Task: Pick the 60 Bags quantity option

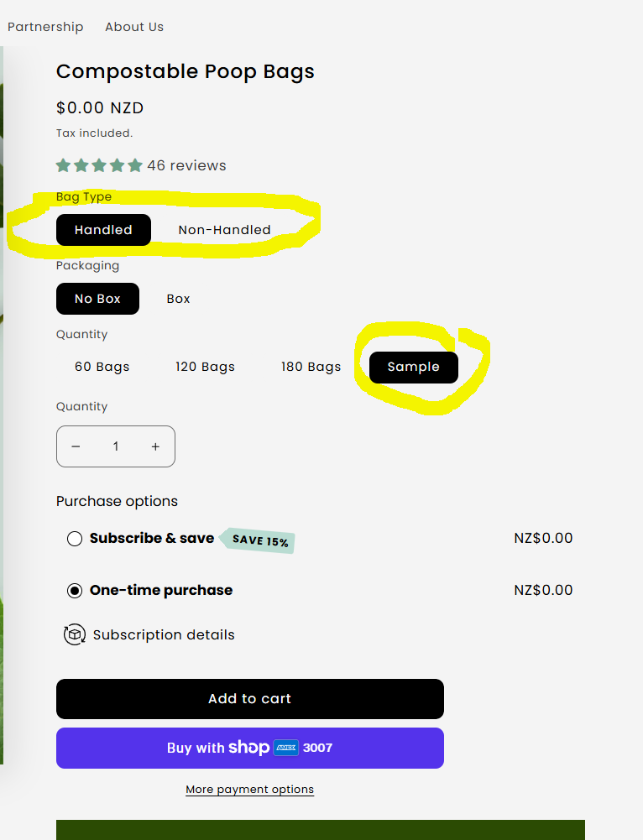Action: click(102, 367)
